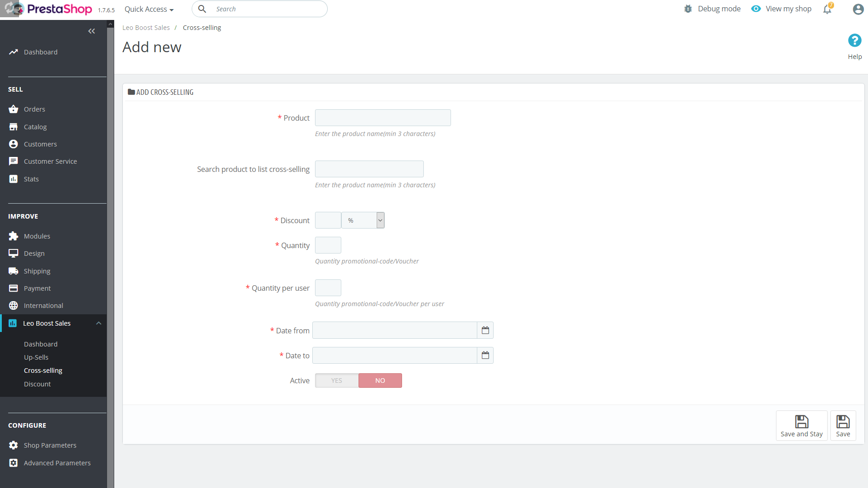The height and width of the screenshot is (488, 868).
Task: Open calendar picker for Date from
Action: click(485, 330)
